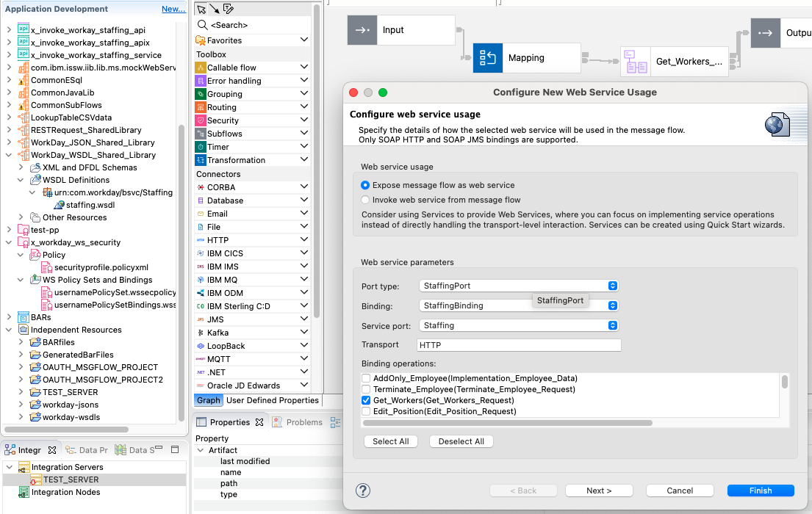The height and width of the screenshot is (514, 812).
Task: Click the LoopBack connector icon
Action: point(201,346)
